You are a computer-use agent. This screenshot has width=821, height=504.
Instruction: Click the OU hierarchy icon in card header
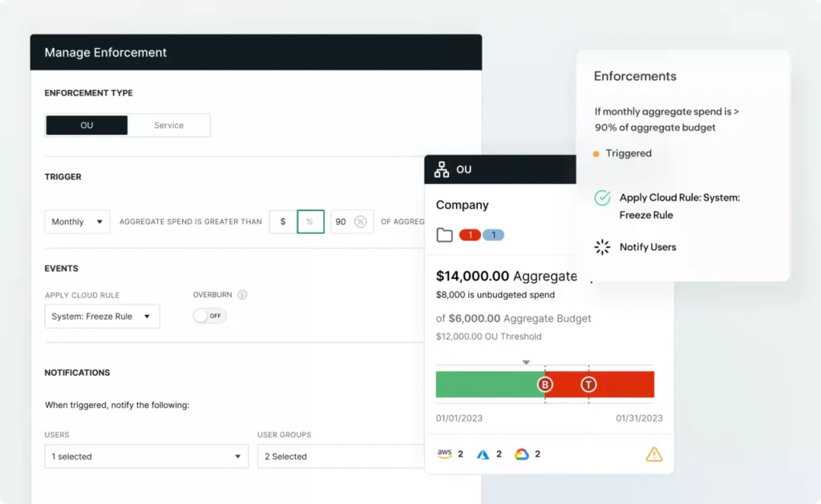coord(442,170)
